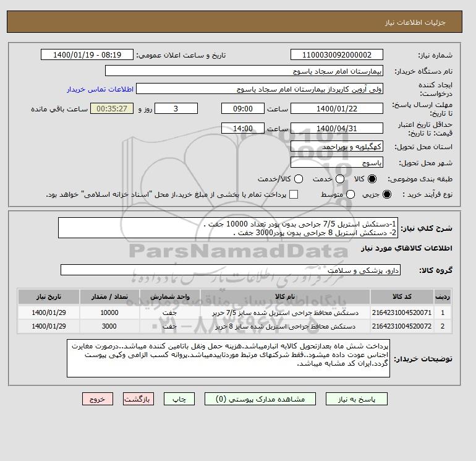Click the need date in row 2
Screen dimensions: 476x461
(49, 326)
